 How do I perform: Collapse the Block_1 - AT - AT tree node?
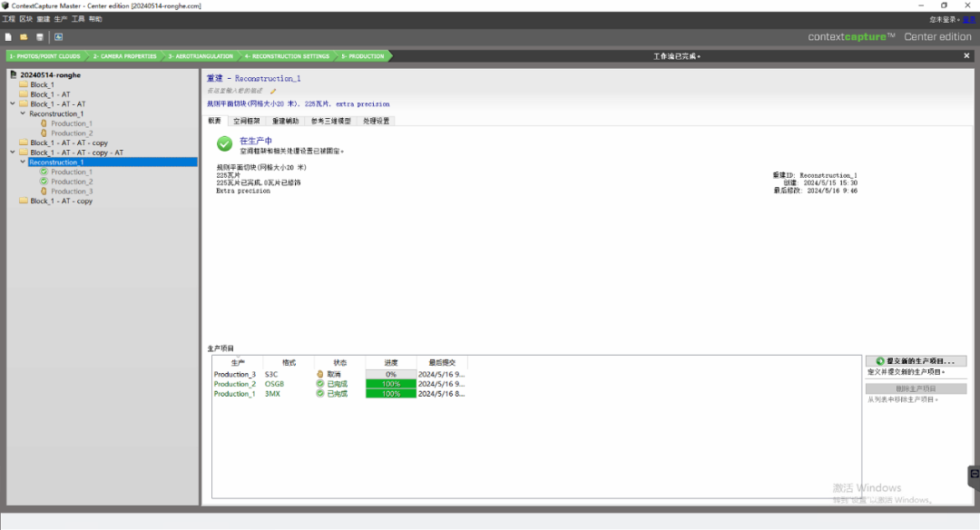(13, 103)
